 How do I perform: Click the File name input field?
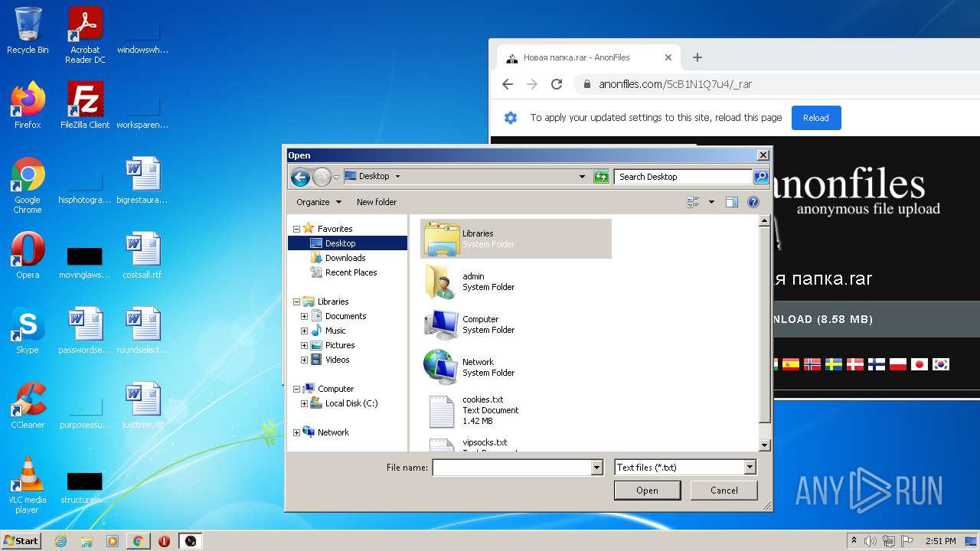(512, 468)
